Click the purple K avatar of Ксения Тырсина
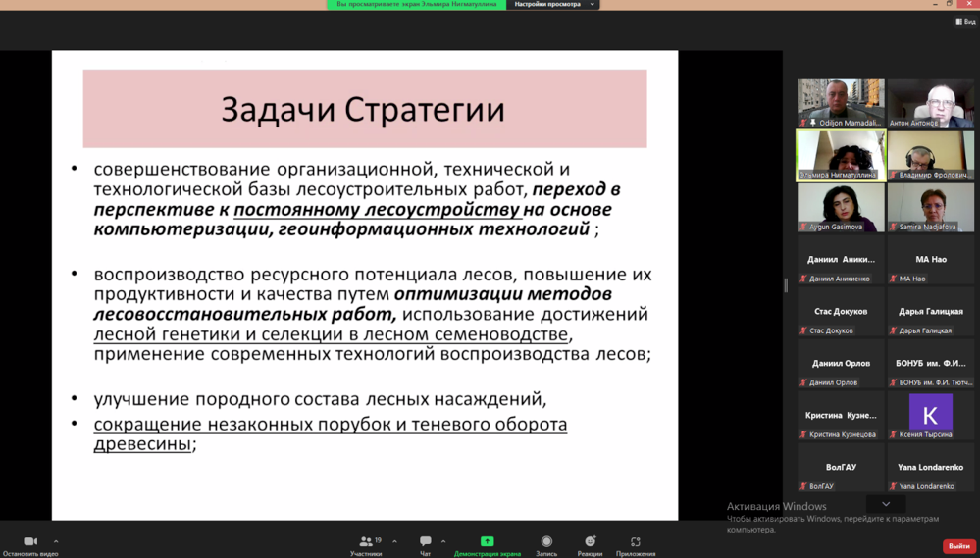Image resolution: width=980 pixels, height=558 pixels. point(931,413)
